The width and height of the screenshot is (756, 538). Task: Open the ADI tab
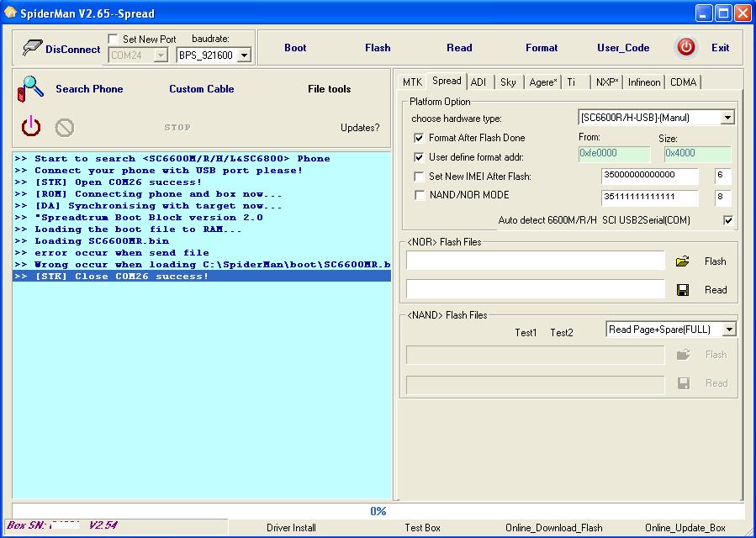tap(478, 82)
